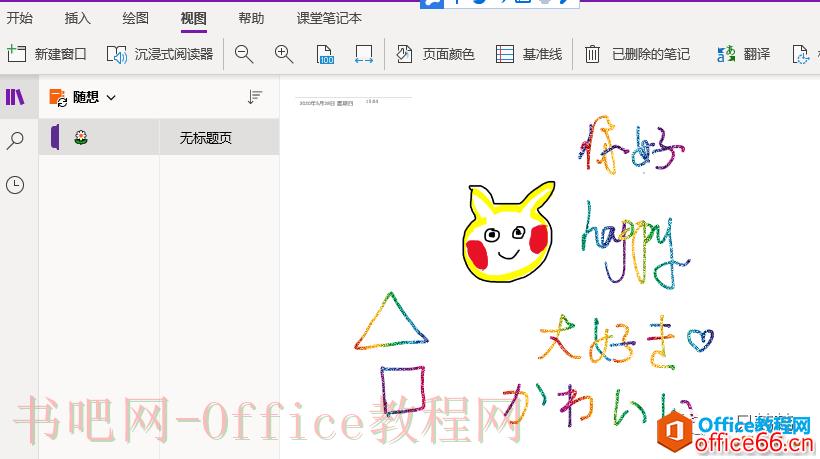This screenshot has height=459, width=820.
Task: Click the 基准线 rule lines icon
Action: pyautogui.click(x=505, y=54)
